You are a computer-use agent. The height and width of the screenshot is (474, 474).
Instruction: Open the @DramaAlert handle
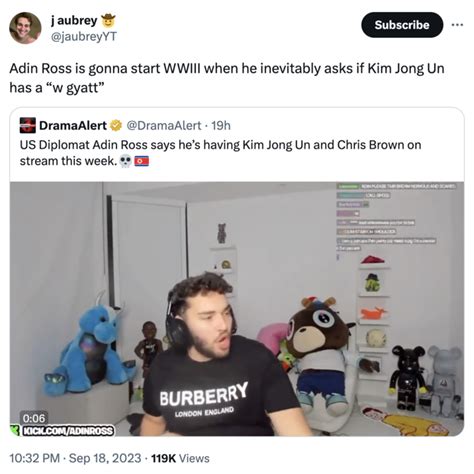(164, 126)
